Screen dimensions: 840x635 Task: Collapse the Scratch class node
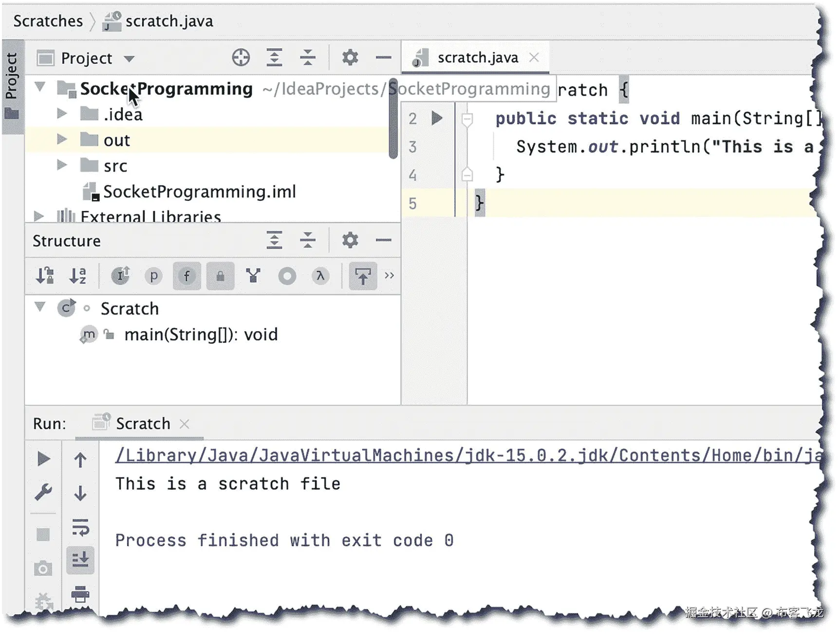tap(40, 307)
